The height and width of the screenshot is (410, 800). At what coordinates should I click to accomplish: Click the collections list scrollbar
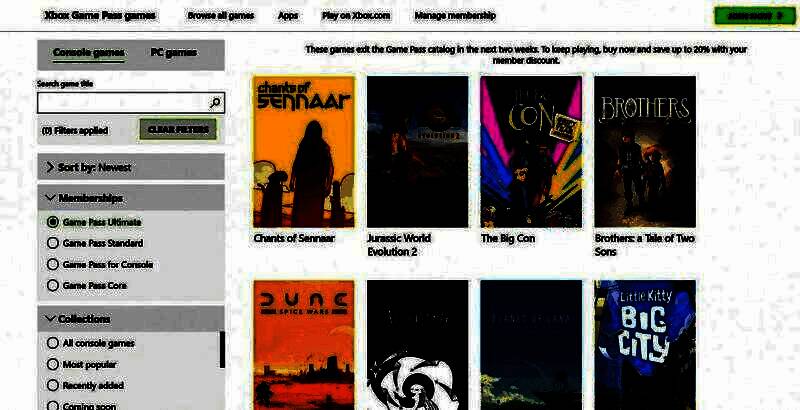[222, 350]
